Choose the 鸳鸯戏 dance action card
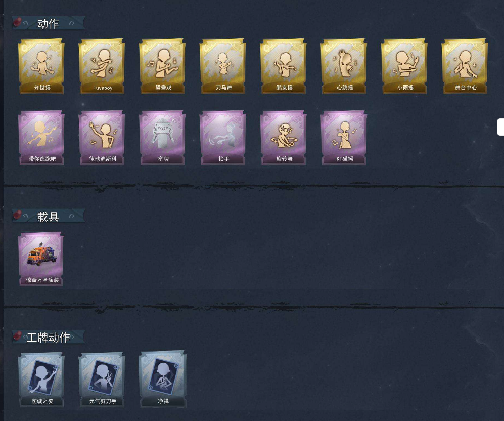Screen dimensions: 504x421 point(162,66)
